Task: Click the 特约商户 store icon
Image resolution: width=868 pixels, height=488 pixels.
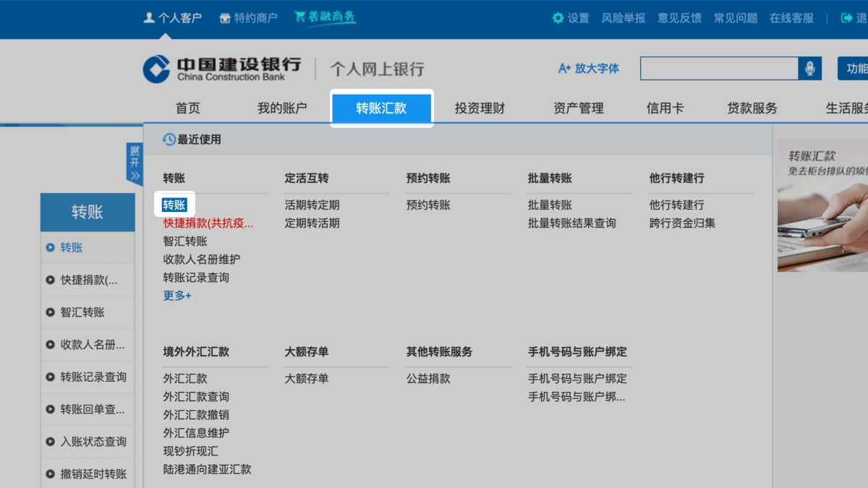Action: tap(225, 18)
